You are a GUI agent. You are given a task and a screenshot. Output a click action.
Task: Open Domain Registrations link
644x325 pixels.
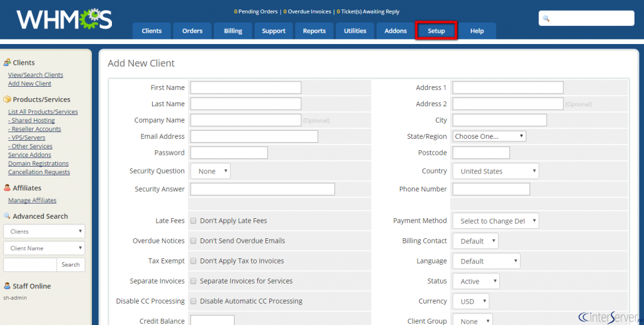tap(38, 163)
